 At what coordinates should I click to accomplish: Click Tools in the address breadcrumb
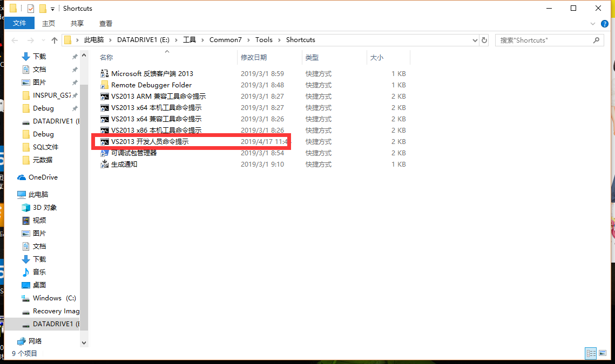click(x=263, y=39)
